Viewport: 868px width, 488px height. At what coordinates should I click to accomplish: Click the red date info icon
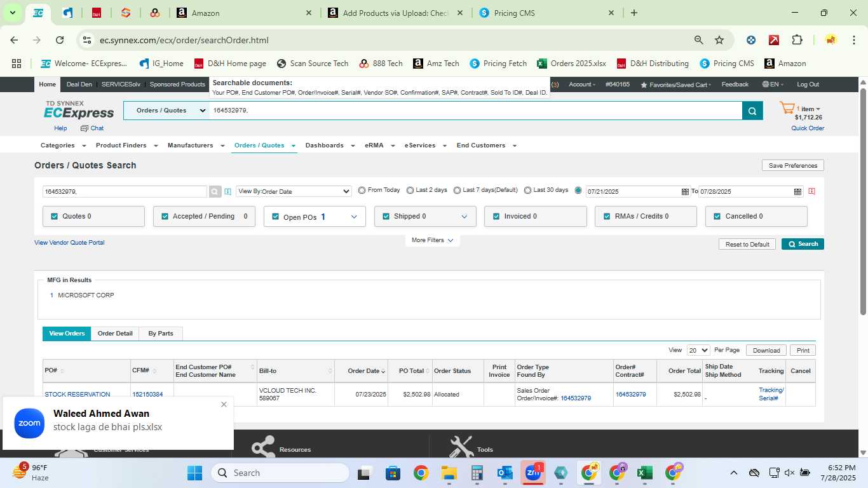click(811, 191)
